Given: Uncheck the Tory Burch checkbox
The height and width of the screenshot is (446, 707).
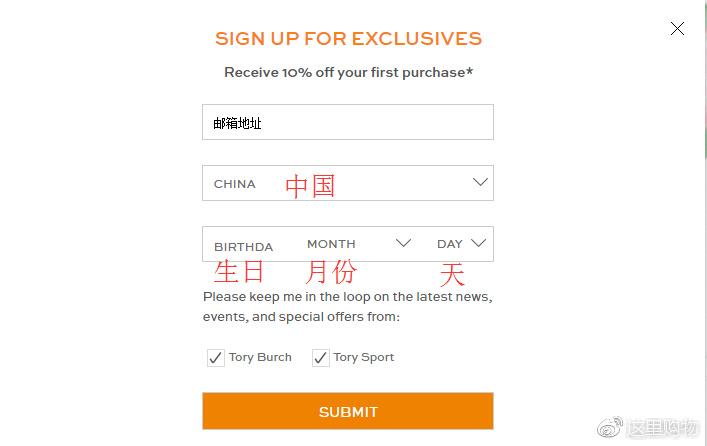Looking at the screenshot, I should 216,358.
